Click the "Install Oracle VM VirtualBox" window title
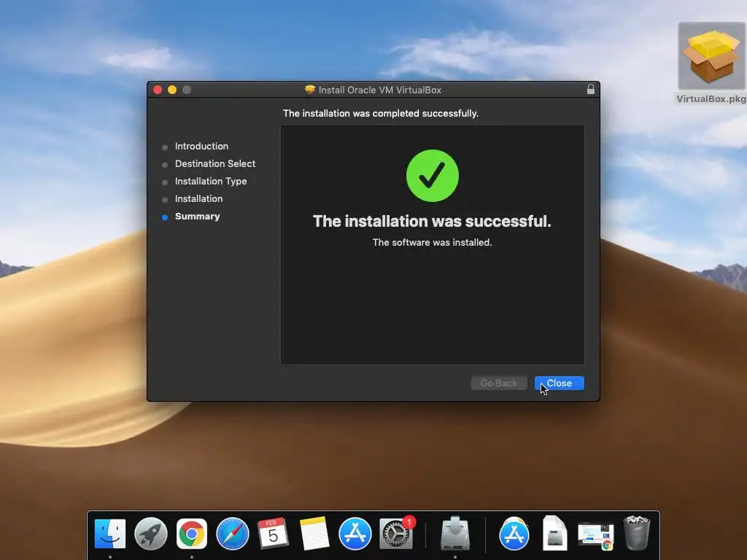The width and height of the screenshot is (747, 560). pyautogui.click(x=379, y=90)
